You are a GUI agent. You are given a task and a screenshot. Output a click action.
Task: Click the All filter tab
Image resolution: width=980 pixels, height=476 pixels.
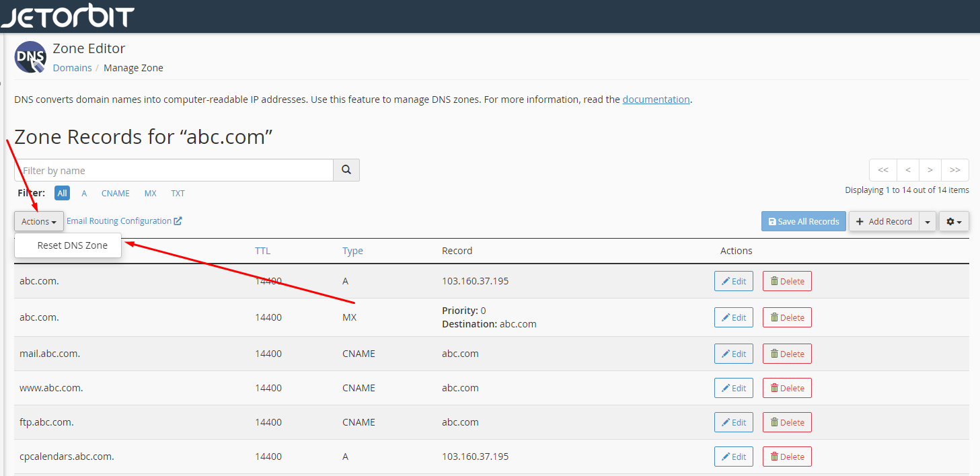coord(62,193)
